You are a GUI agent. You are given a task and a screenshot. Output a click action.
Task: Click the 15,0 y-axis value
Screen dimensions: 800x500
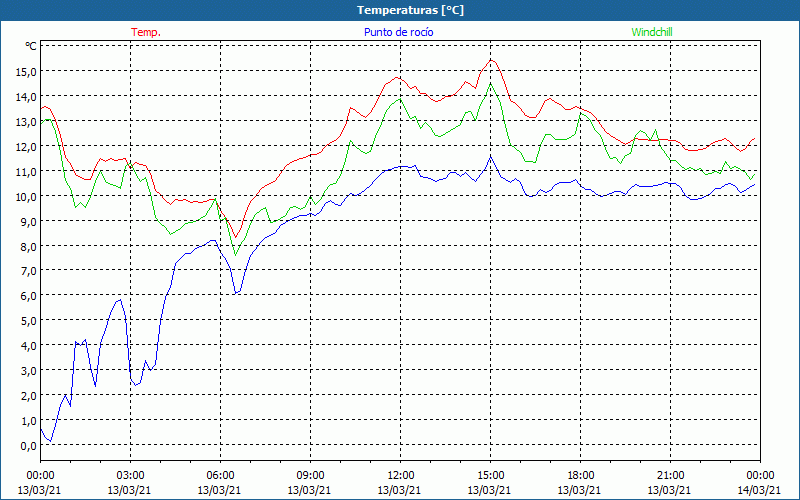coord(27,72)
